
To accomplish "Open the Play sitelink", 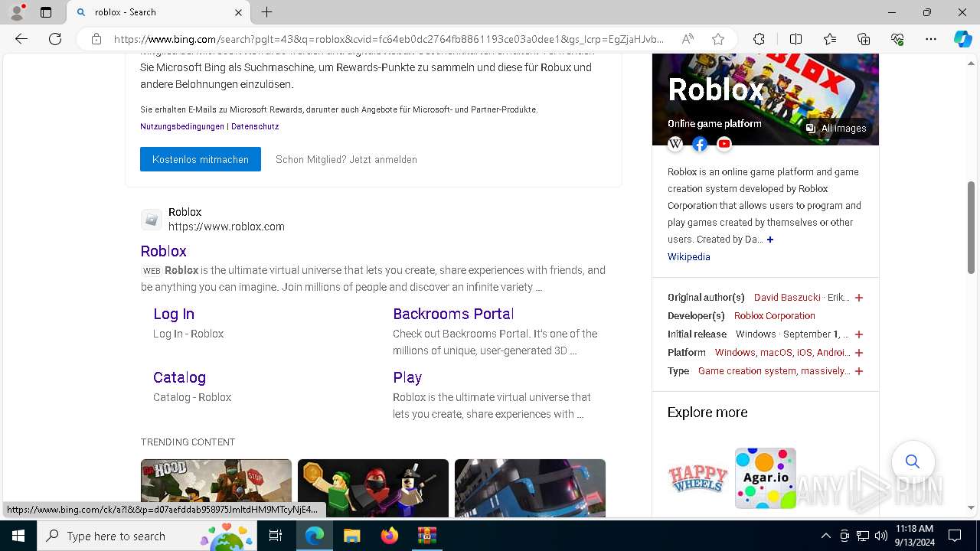I will pos(407,377).
